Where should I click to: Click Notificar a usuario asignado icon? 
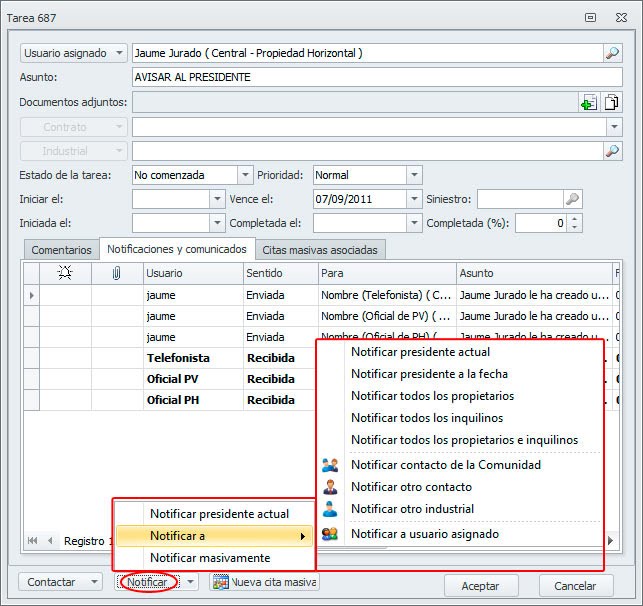click(x=330, y=534)
